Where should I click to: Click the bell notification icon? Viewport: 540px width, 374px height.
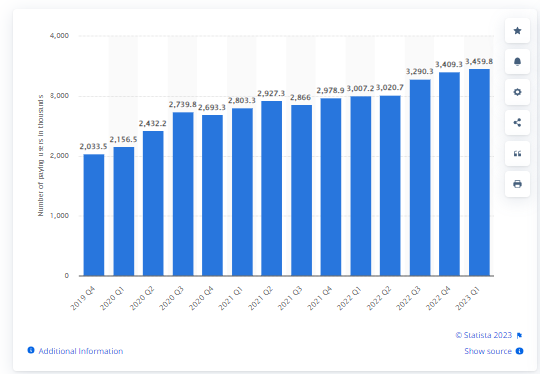[517, 62]
